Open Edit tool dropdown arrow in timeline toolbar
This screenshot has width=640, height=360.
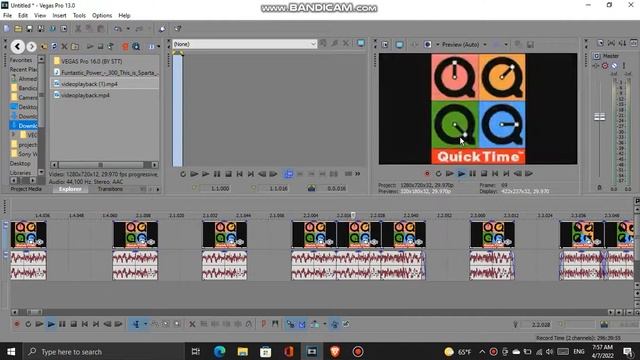pyautogui.click(x=145, y=324)
